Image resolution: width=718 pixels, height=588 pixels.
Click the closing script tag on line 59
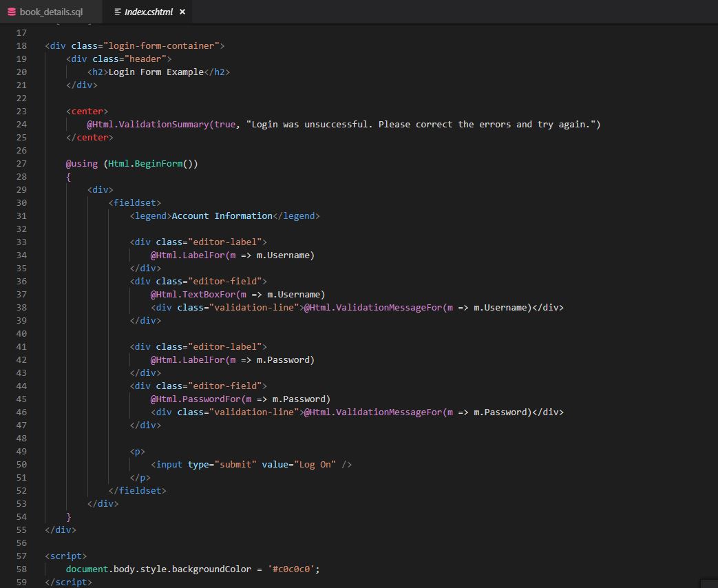tap(67, 582)
